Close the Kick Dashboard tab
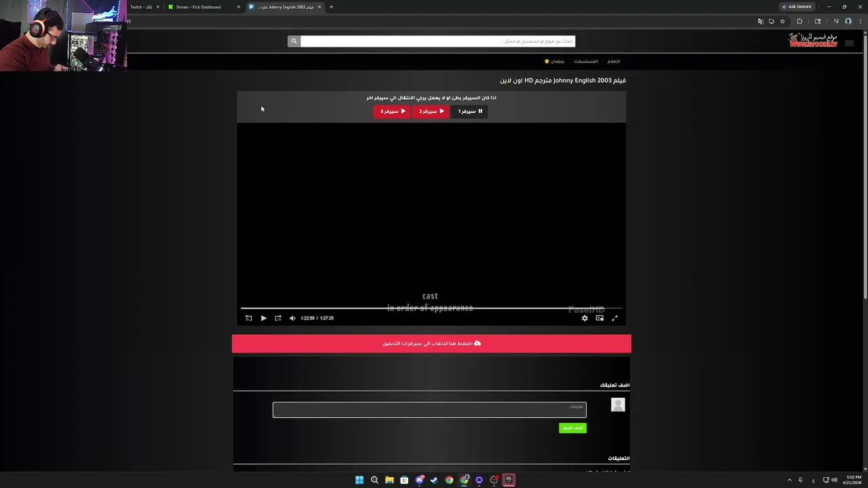The width and height of the screenshot is (868, 488). [x=239, y=7]
